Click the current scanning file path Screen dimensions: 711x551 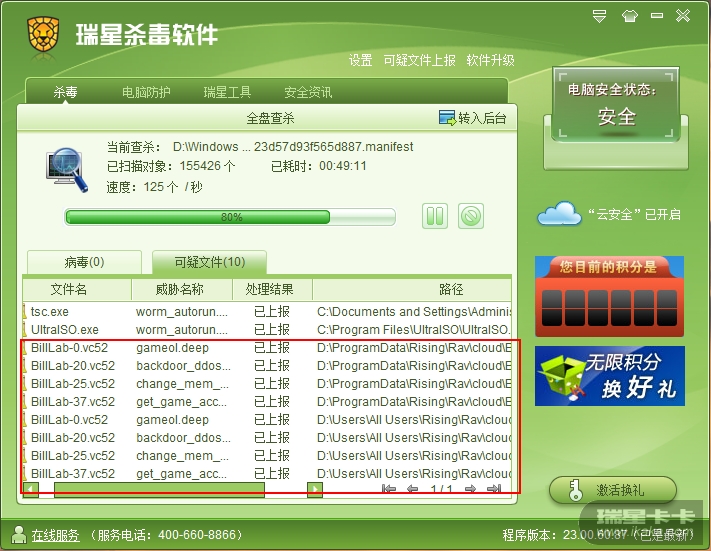[293, 146]
